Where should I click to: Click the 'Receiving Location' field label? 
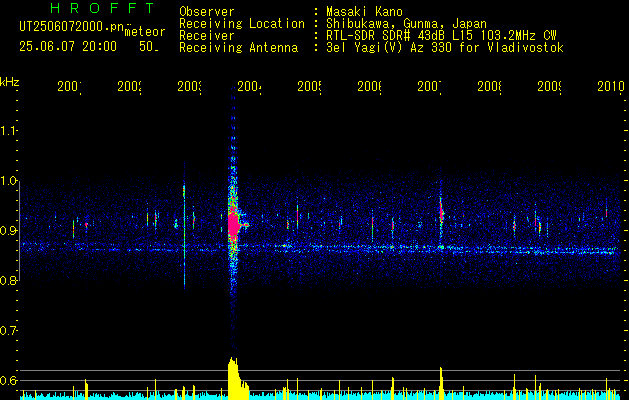(242, 24)
